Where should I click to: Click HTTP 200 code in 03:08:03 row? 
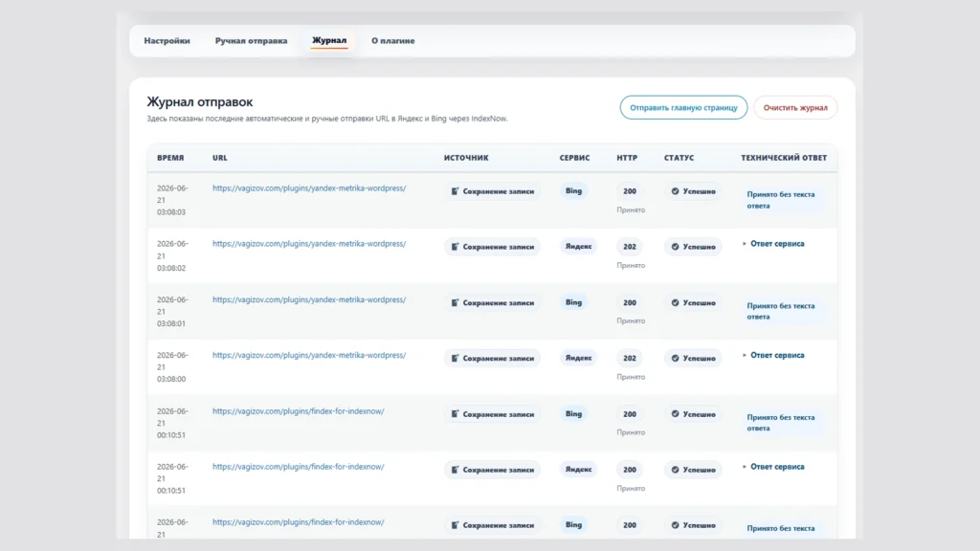click(630, 191)
